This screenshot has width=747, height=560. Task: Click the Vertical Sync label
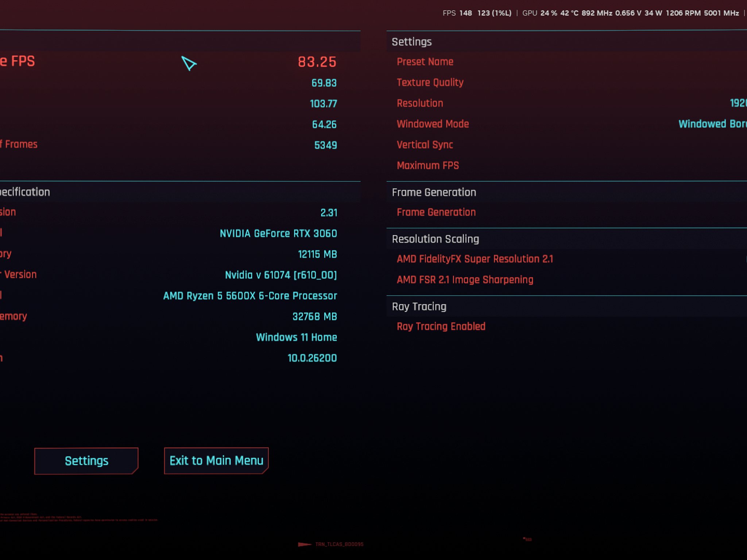point(425,145)
